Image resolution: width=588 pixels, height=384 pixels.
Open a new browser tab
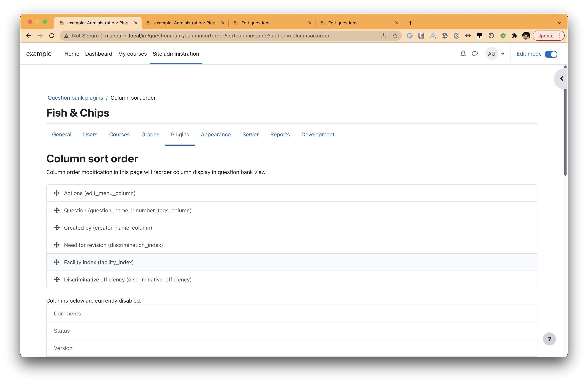[410, 23]
